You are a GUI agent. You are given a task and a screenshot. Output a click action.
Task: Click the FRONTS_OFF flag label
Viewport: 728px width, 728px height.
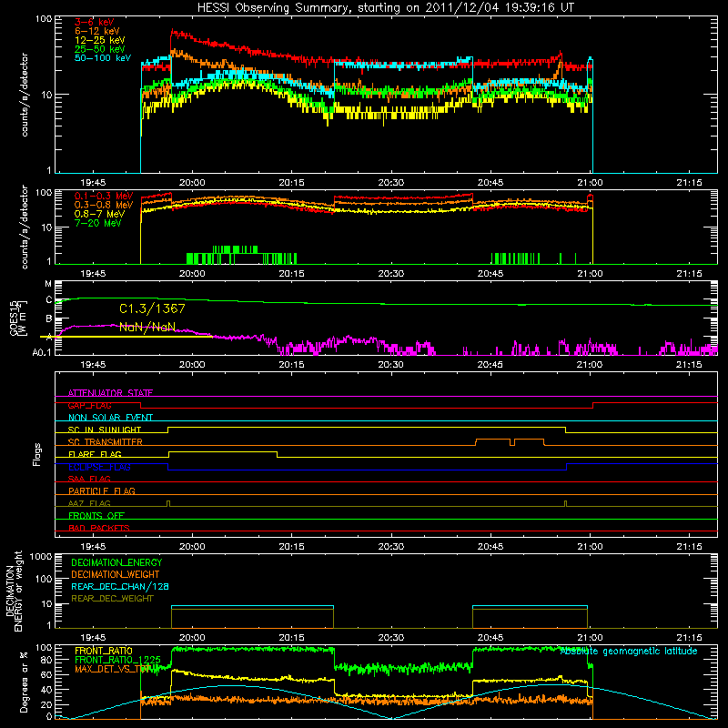(96, 515)
